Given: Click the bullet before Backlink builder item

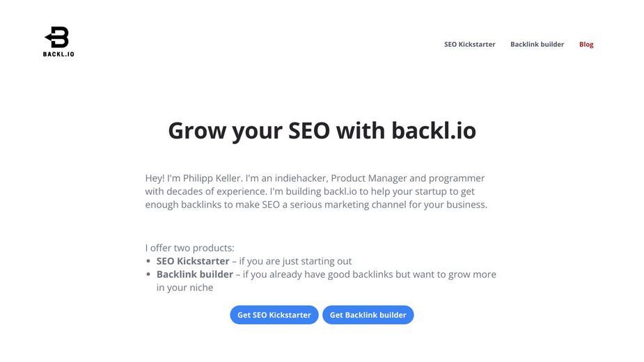Looking at the screenshot, I should tap(148, 274).
